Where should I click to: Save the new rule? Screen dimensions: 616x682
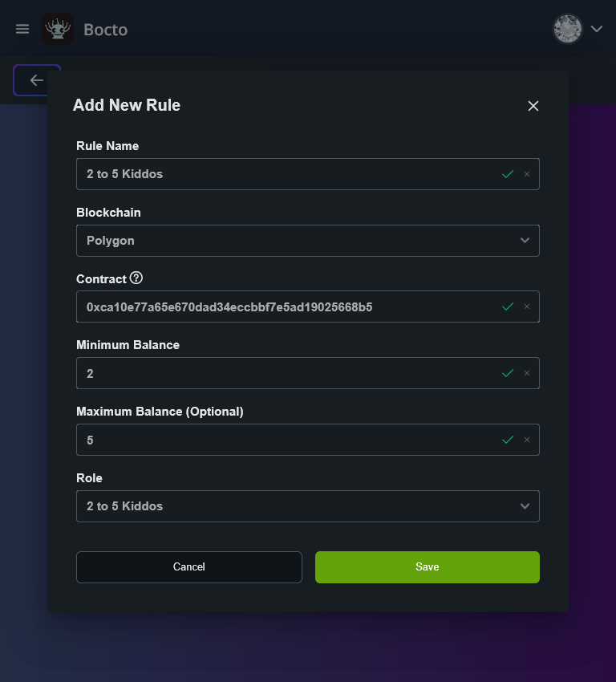pyautogui.click(x=427, y=567)
